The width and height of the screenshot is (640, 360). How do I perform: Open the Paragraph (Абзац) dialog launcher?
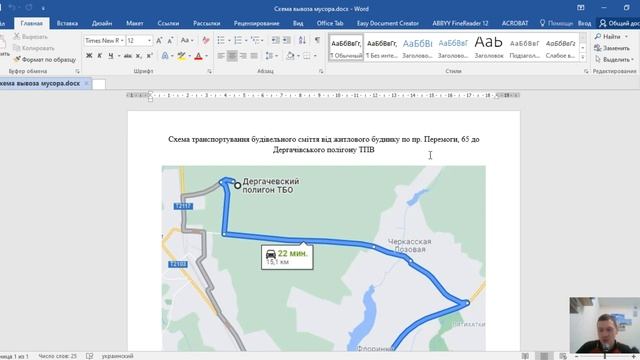click(x=321, y=71)
